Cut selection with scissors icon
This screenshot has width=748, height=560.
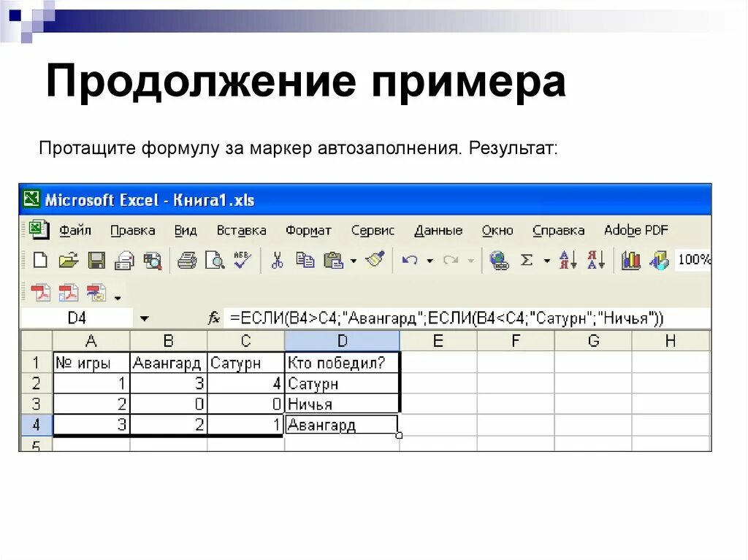pos(277,261)
